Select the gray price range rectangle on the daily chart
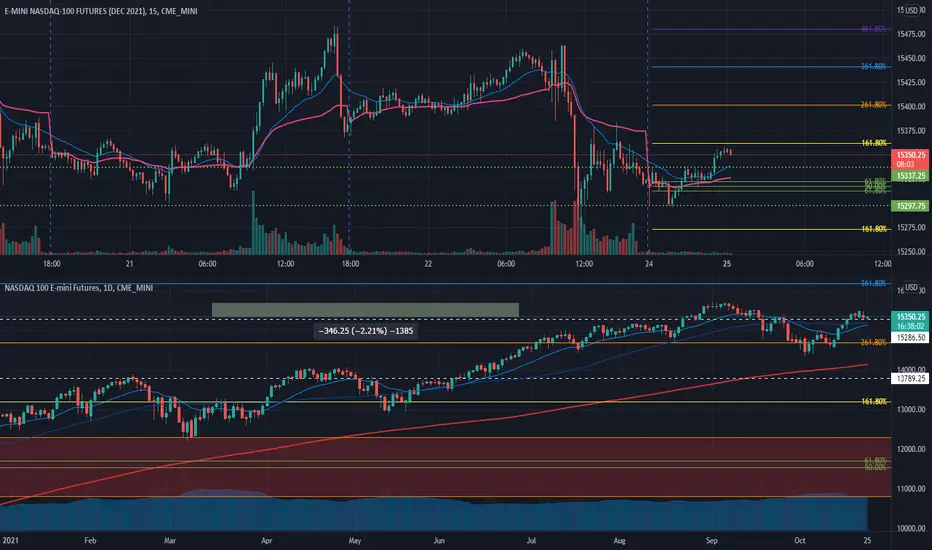The width and height of the screenshot is (932, 550). [x=365, y=310]
